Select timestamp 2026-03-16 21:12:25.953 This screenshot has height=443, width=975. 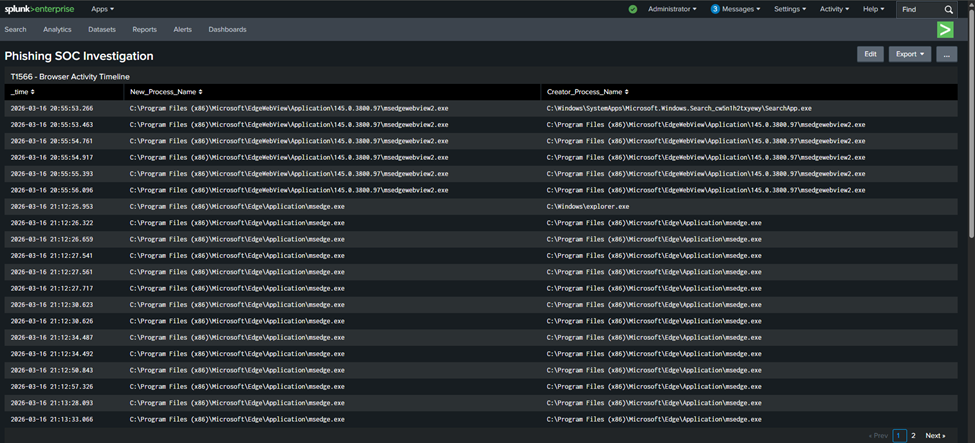52,206
